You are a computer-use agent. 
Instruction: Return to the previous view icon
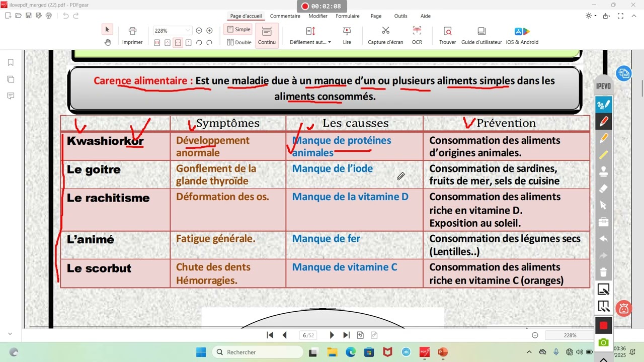[x=360, y=335]
